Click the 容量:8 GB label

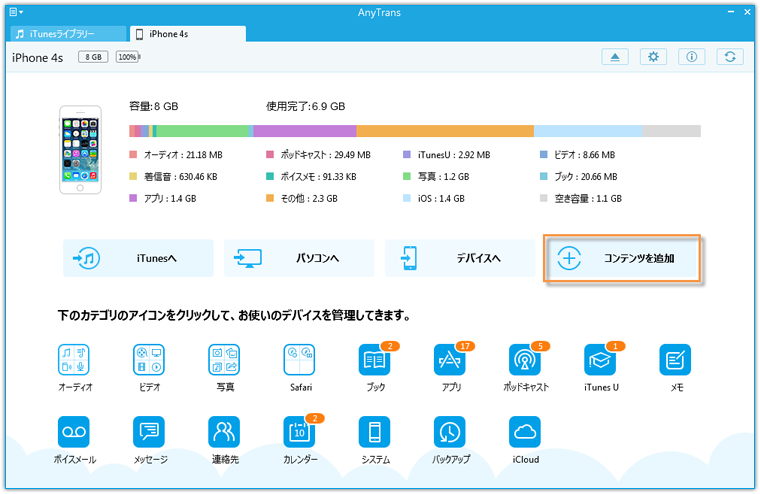[154, 106]
